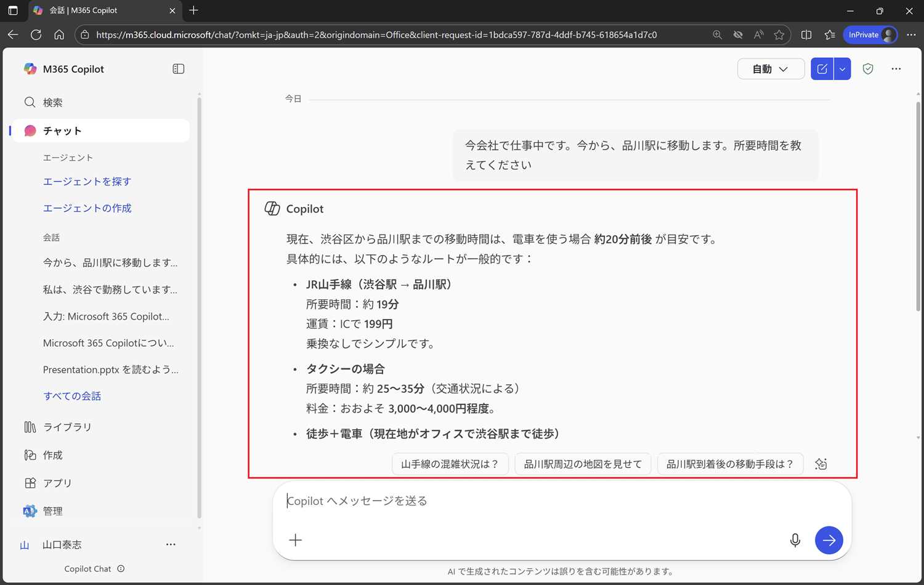This screenshot has width=924, height=585.
Task: Open エージェントを探す link
Action: 87,181
